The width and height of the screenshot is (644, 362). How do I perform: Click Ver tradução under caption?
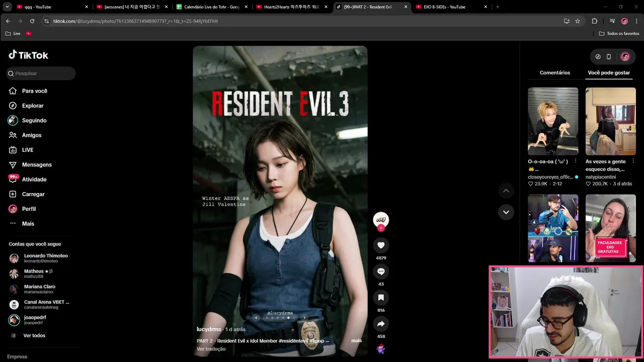click(211, 349)
